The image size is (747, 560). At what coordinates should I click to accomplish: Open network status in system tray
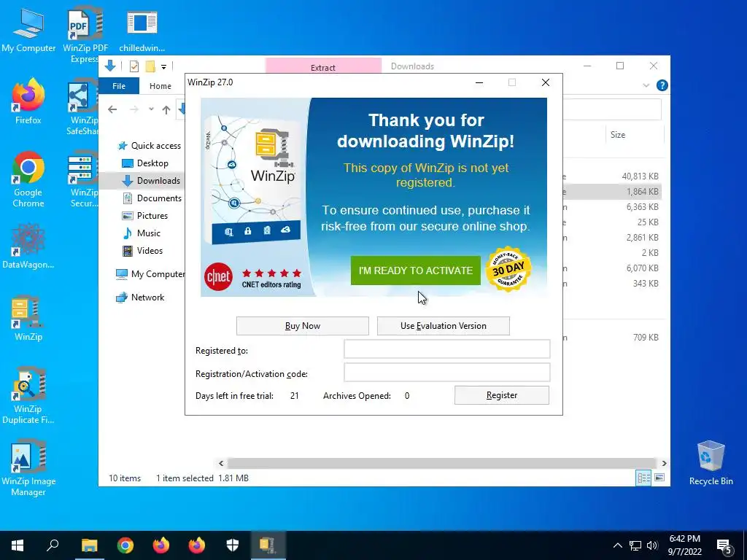coord(635,545)
